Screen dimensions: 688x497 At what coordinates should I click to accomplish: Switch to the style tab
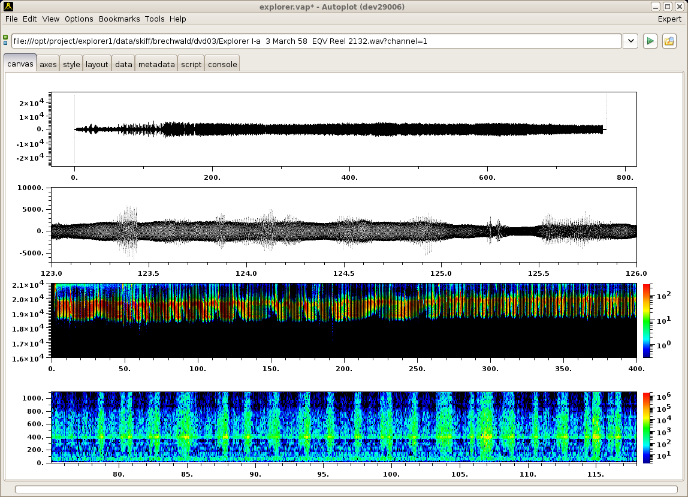tap(71, 64)
